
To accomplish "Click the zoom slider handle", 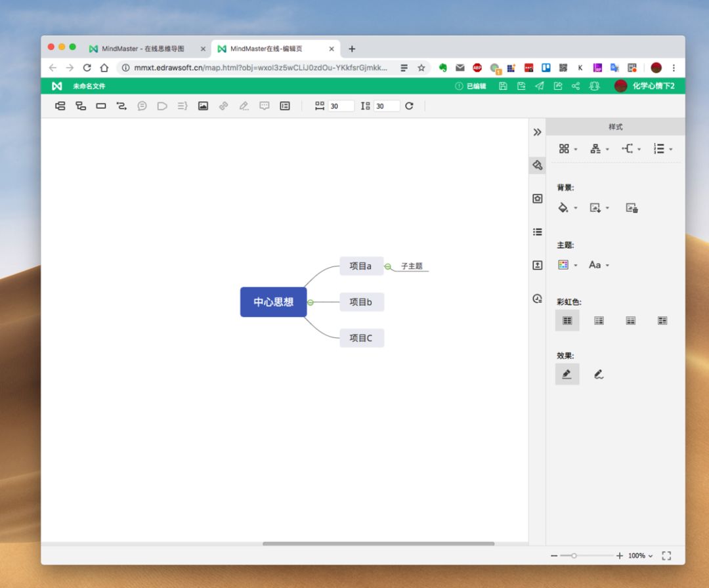I will [574, 555].
